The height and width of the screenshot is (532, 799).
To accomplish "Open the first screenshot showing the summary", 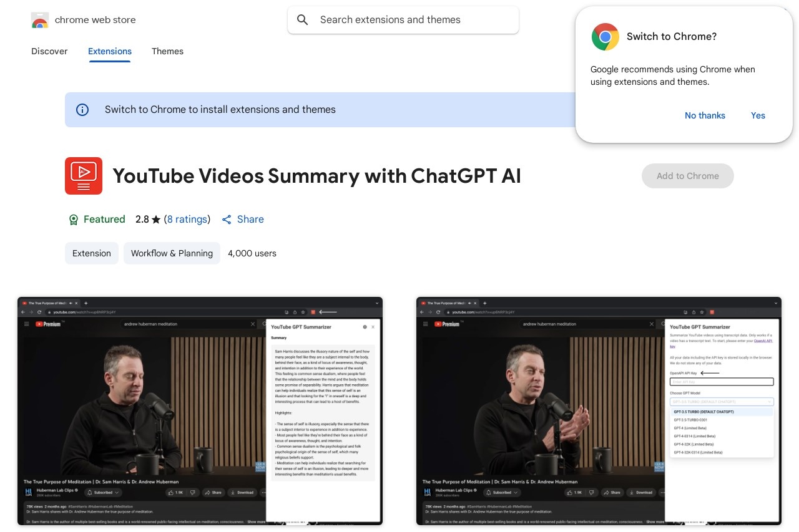I will point(200,411).
